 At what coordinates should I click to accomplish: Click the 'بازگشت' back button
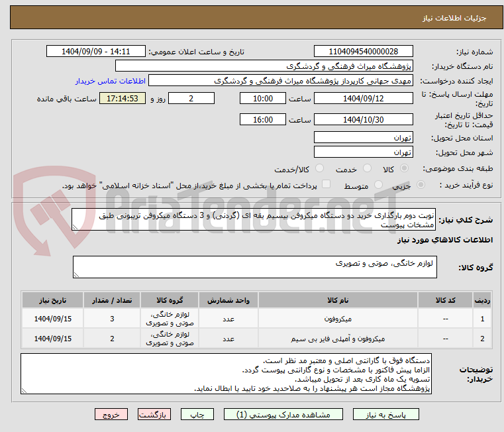click(154, 414)
